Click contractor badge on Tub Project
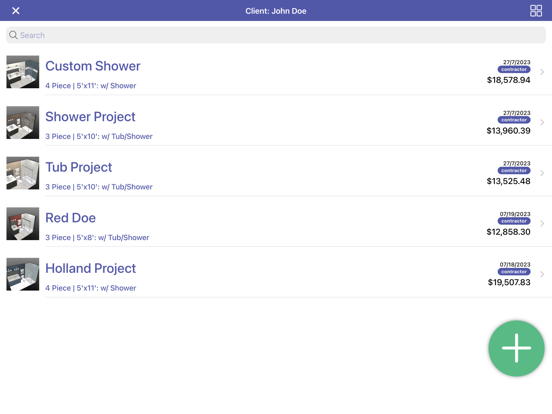Viewport: 552px width, 414px height. 514,171
